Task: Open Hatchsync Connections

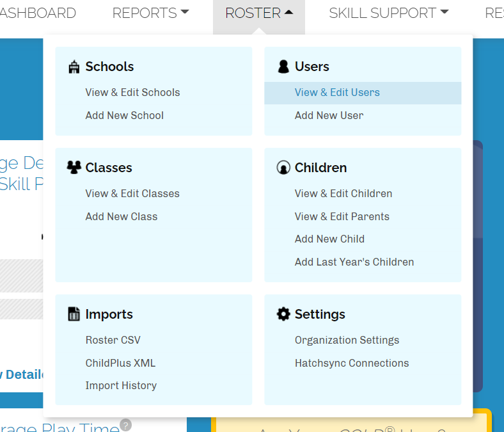Action: (x=352, y=364)
